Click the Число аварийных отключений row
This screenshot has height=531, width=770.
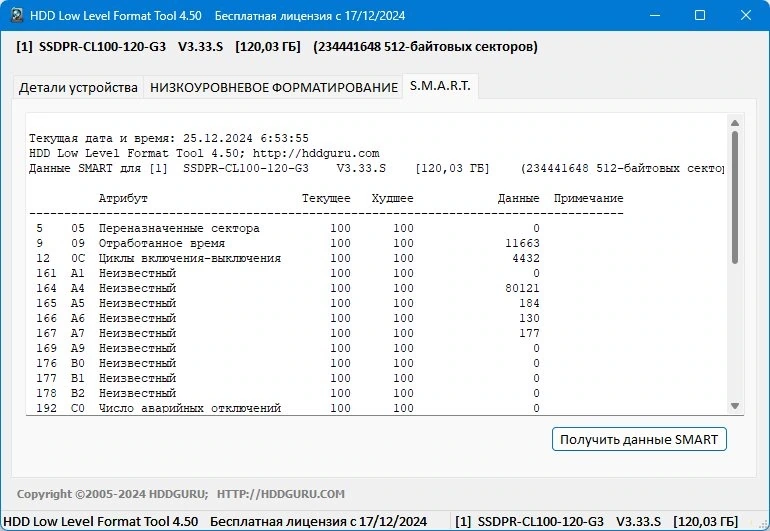(287, 408)
